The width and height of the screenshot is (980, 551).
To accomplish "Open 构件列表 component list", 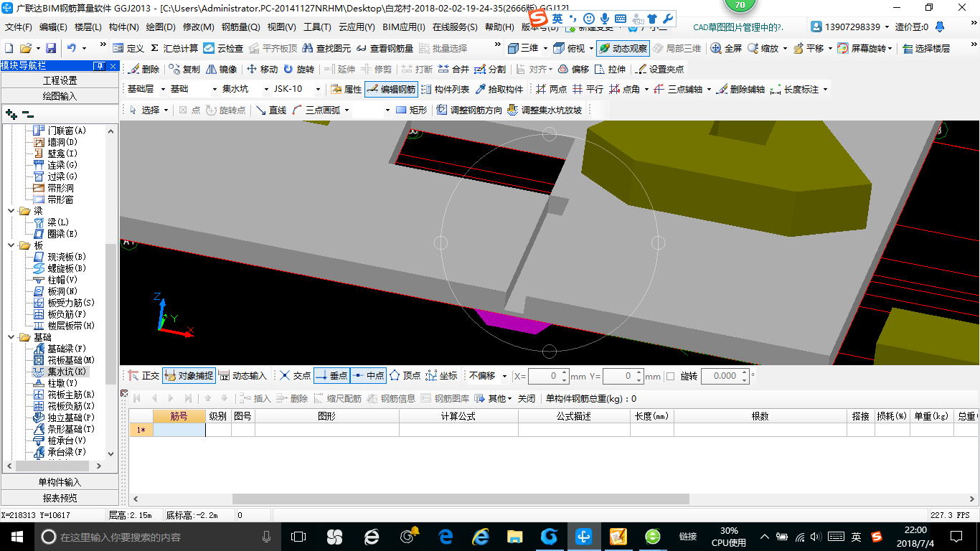I will [445, 90].
